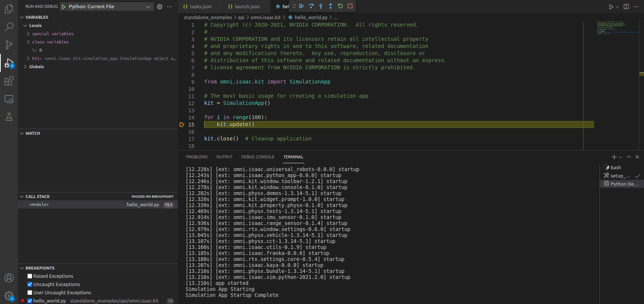
Task: Open the Extensions view
Action: (9, 81)
